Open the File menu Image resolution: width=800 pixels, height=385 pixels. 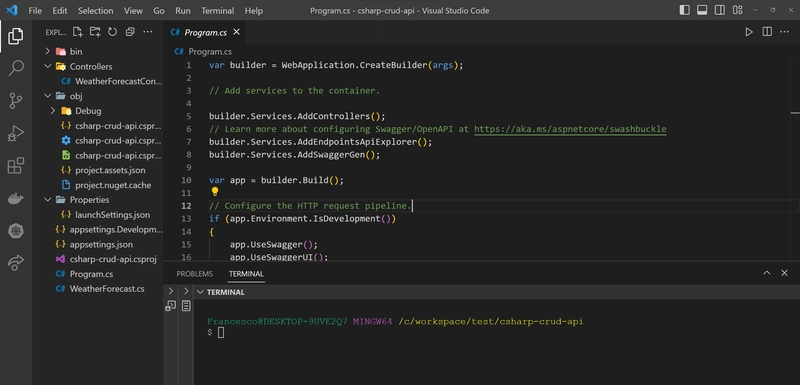pos(35,10)
